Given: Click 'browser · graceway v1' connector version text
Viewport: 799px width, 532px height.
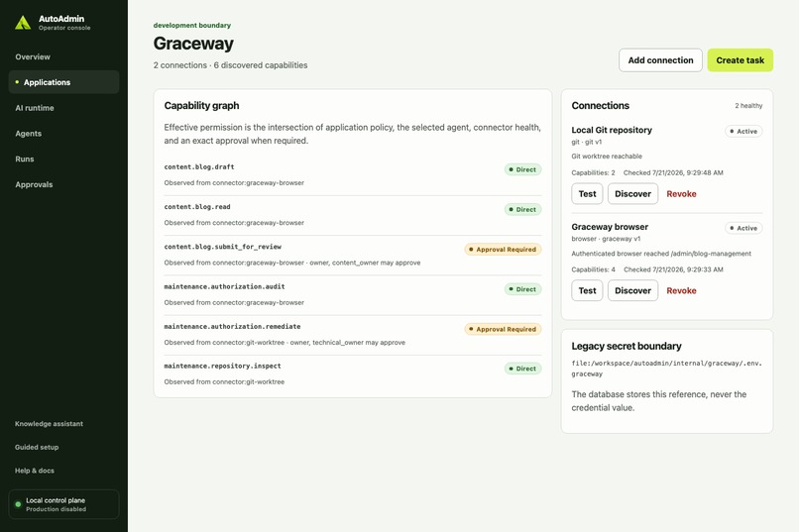Looking at the screenshot, I should (606, 239).
